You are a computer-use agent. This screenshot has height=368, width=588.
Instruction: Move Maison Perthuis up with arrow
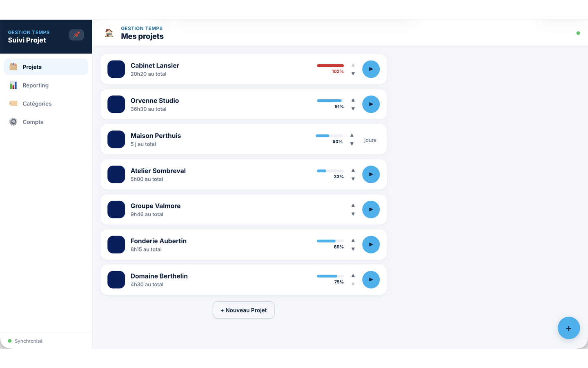(352, 135)
